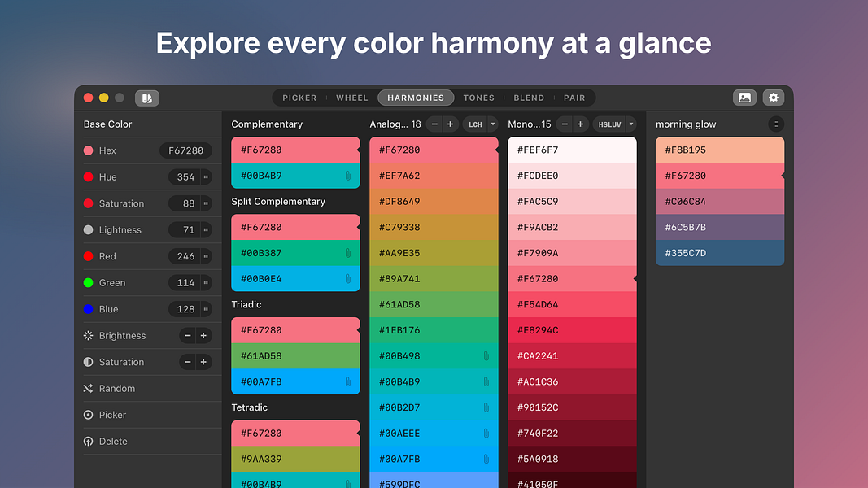
Task: Open the image import icon button
Action: click(x=744, y=98)
